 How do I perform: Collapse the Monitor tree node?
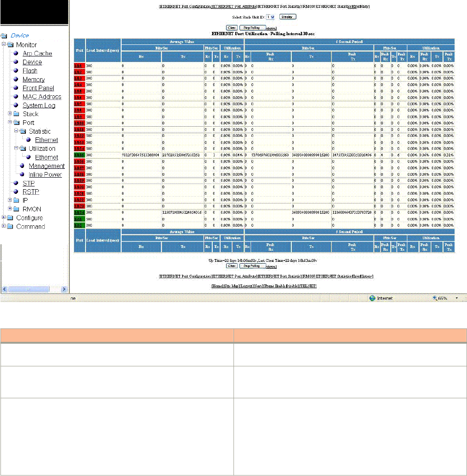point(4,44)
